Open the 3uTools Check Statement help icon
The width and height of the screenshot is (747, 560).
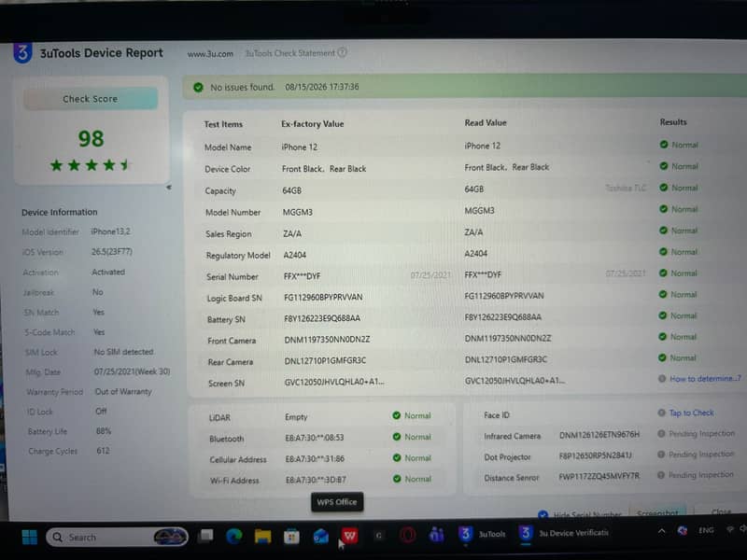[342, 52]
